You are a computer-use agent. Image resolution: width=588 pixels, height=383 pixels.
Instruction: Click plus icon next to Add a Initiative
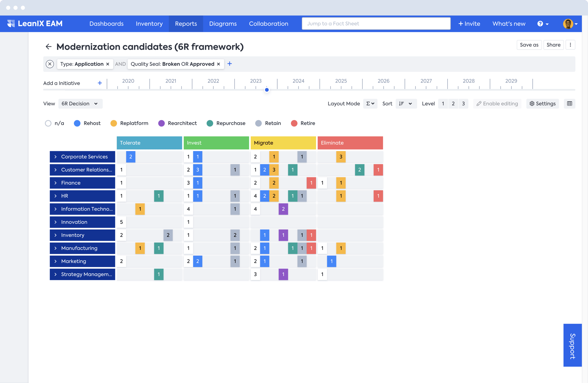(x=100, y=83)
